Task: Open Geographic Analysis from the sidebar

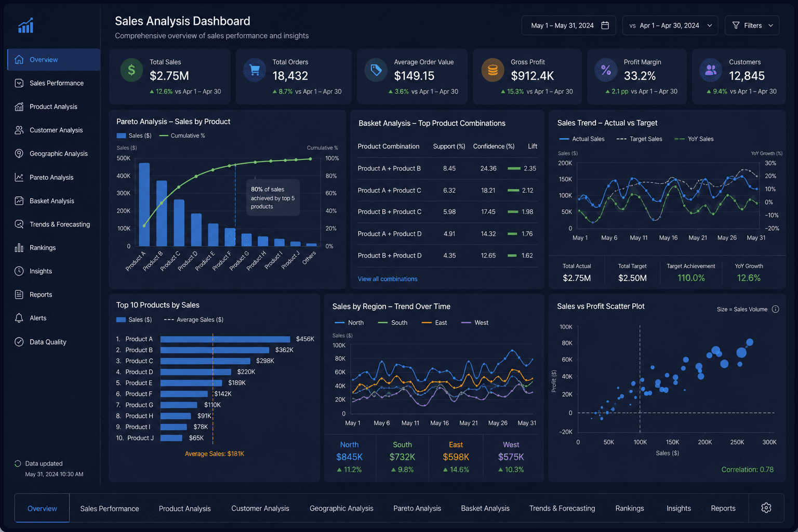Action: click(54, 154)
